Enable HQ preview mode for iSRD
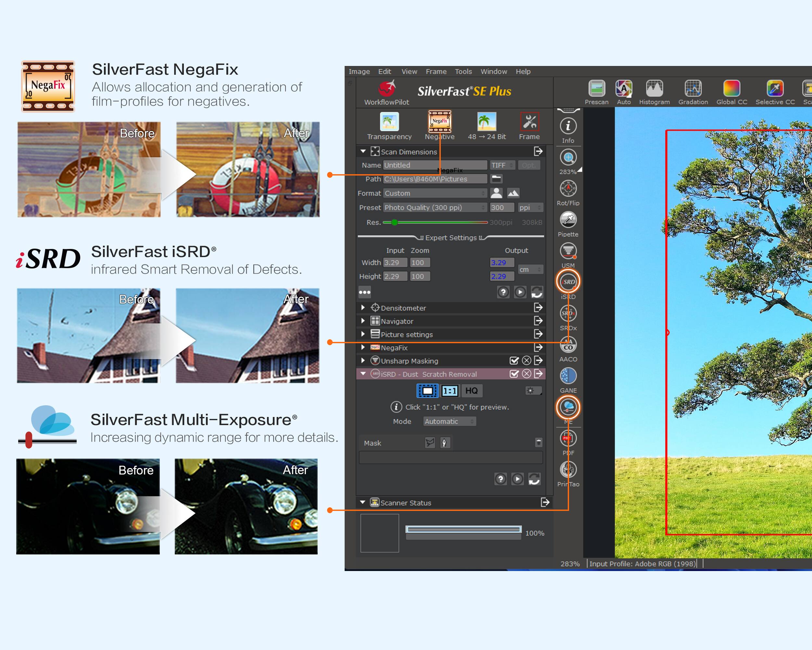Screen dimensions: 812x650 [471, 391]
